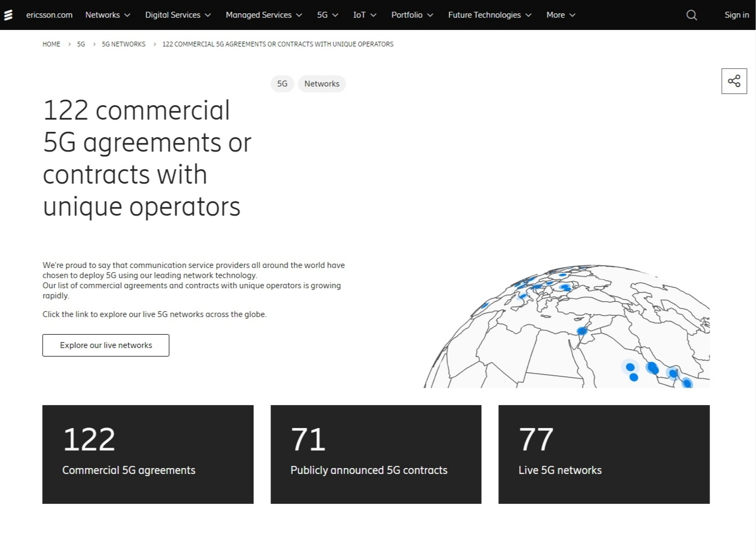756x555 pixels.
Task: Open the Portfolio navigation menu
Action: [x=412, y=15]
